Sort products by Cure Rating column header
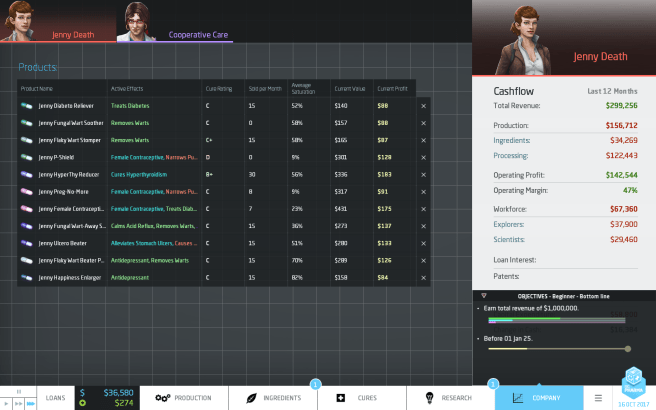 click(x=218, y=89)
